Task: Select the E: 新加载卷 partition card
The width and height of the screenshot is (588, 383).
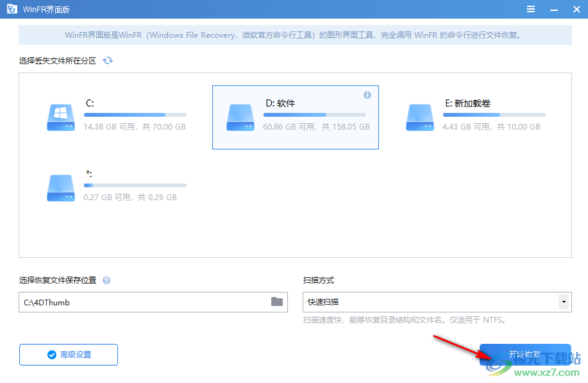Action: point(475,117)
